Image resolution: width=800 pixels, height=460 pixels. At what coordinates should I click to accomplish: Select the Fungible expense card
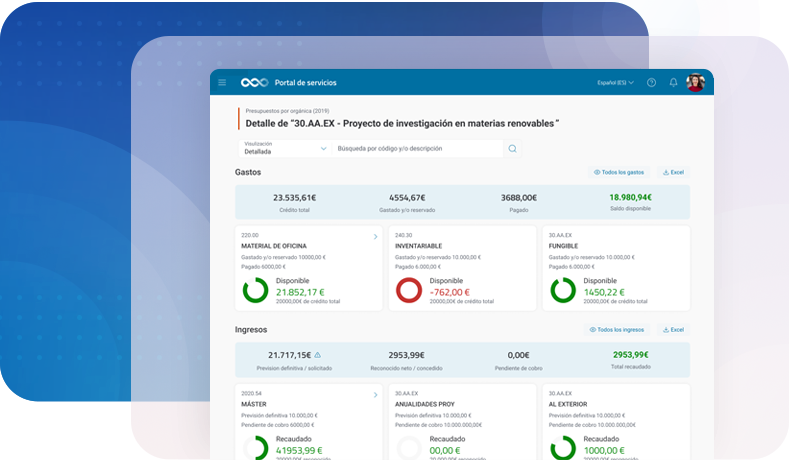616,267
